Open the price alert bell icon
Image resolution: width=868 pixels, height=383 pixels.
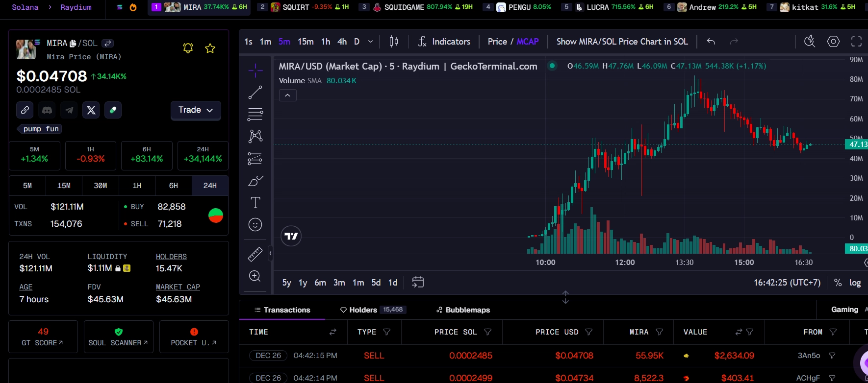tap(188, 48)
